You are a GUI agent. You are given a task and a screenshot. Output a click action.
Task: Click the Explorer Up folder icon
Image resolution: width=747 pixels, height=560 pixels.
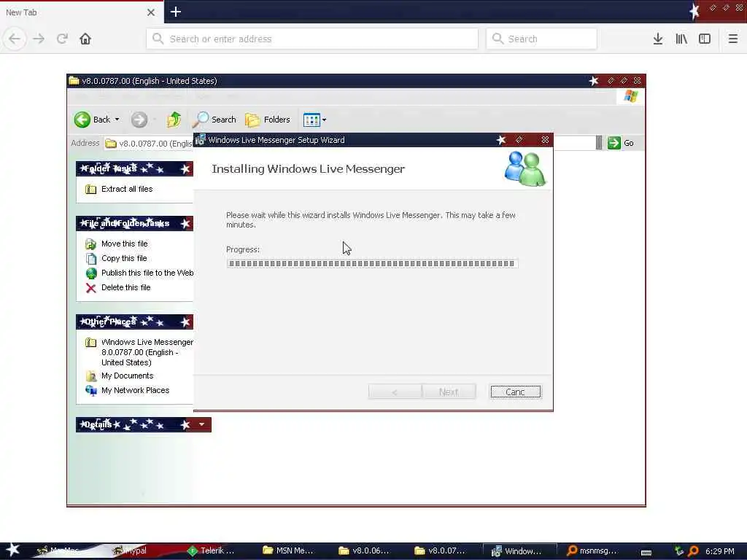174,120
